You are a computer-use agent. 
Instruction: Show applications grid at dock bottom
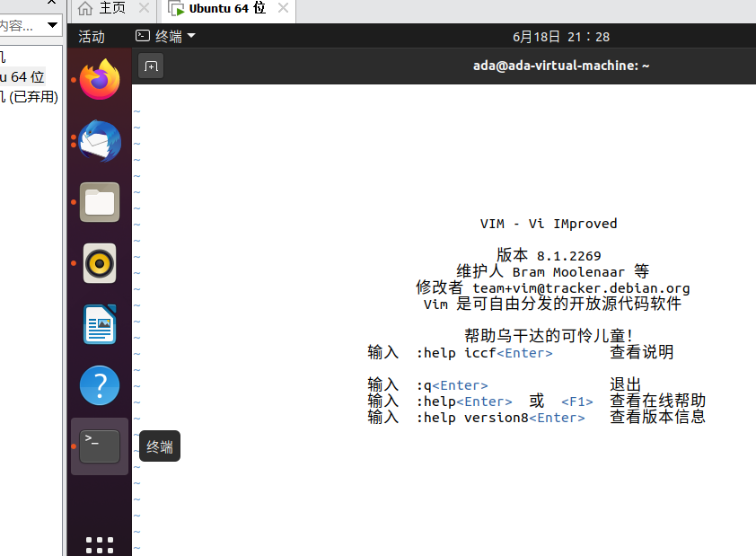pyautogui.click(x=100, y=545)
